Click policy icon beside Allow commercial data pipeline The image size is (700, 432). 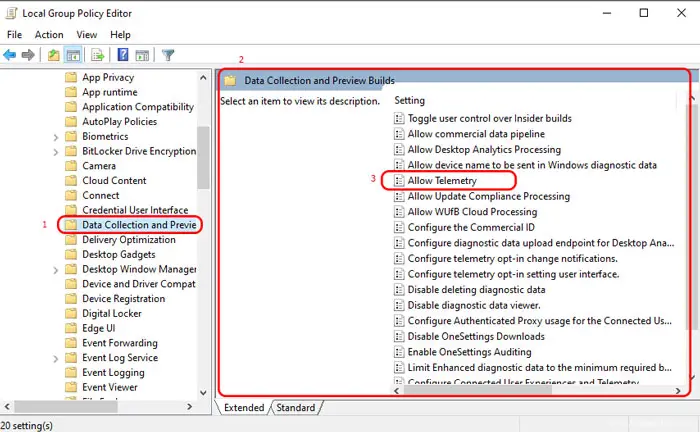tap(399, 134)
